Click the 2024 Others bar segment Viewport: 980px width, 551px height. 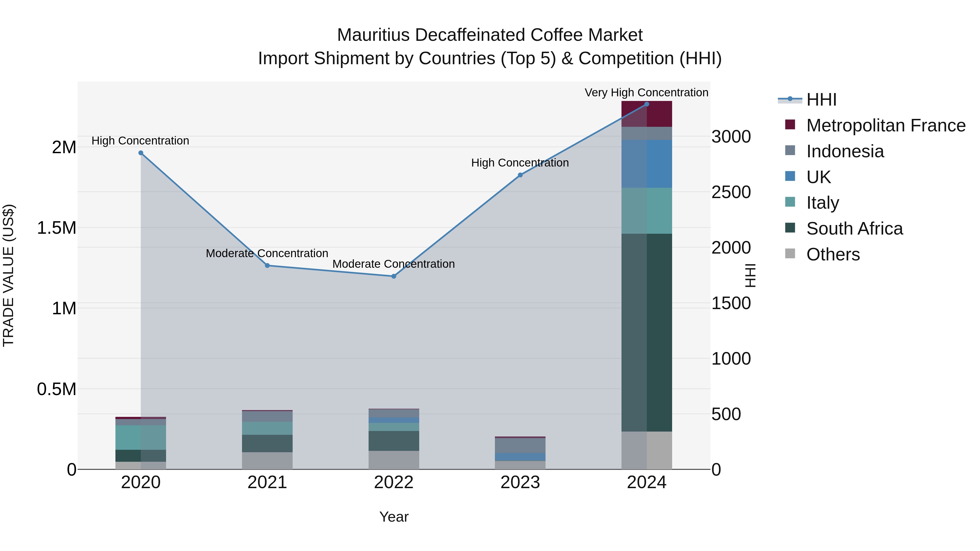647,450
